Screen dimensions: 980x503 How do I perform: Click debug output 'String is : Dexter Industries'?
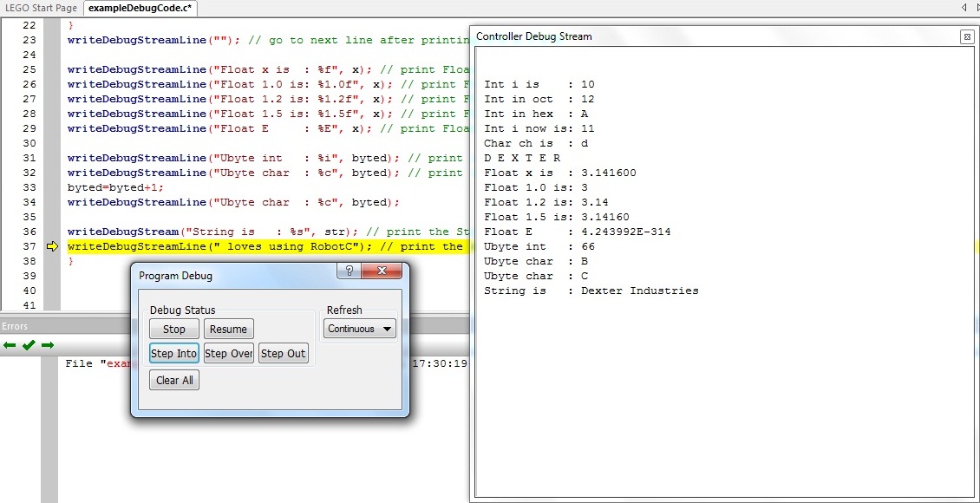pos(591,291)
